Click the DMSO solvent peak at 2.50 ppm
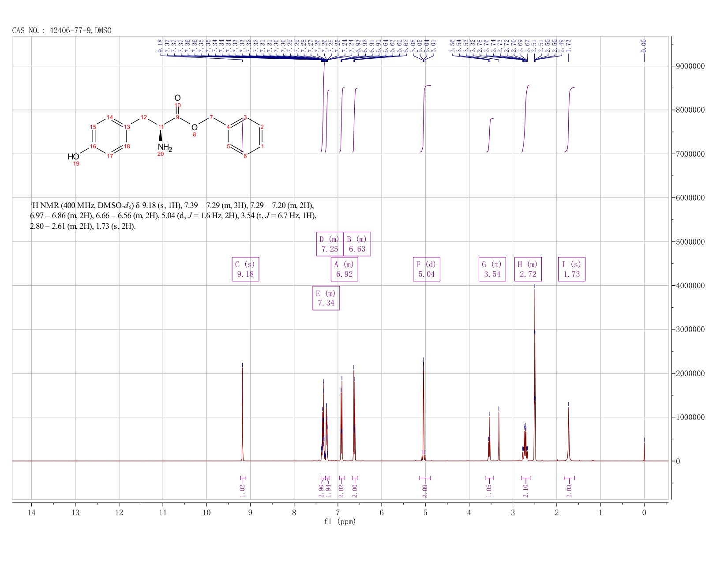The image size is (728, 563). (535, 375)
